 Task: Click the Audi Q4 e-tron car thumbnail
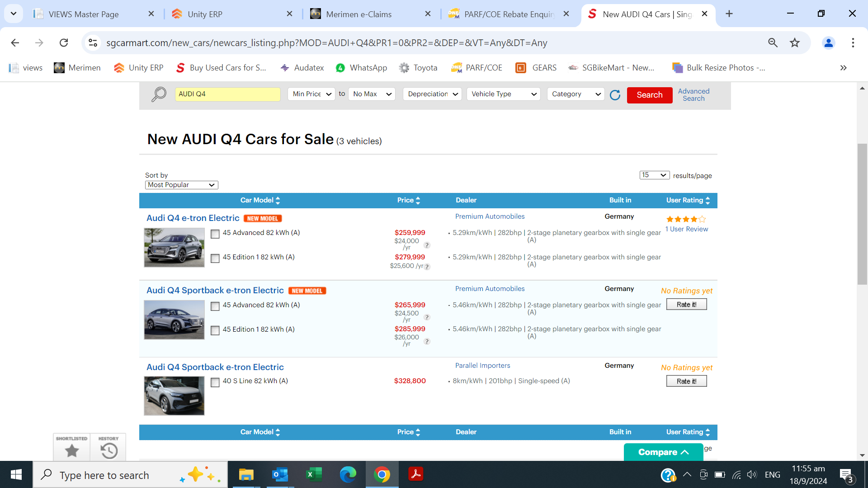point(174,248)
